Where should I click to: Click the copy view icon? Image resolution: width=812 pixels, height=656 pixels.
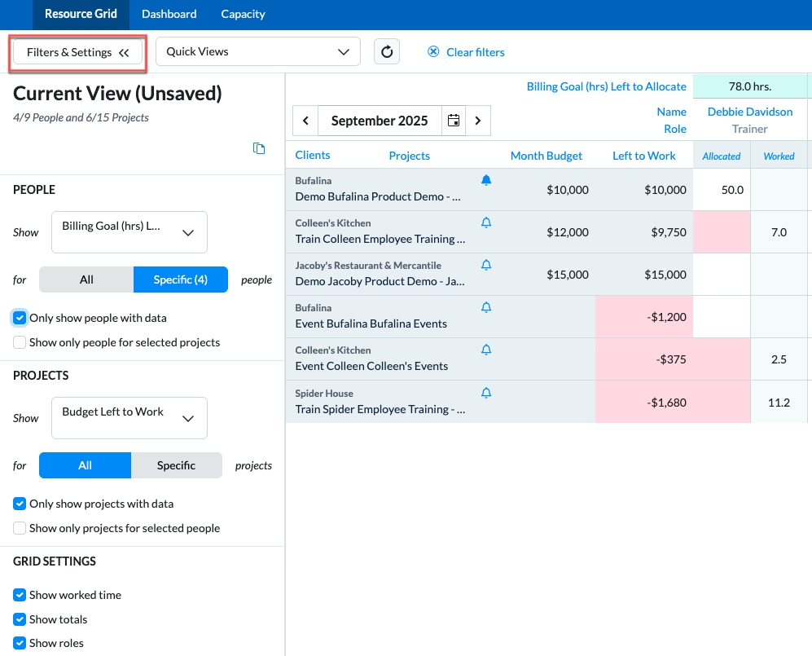(259, 148)
